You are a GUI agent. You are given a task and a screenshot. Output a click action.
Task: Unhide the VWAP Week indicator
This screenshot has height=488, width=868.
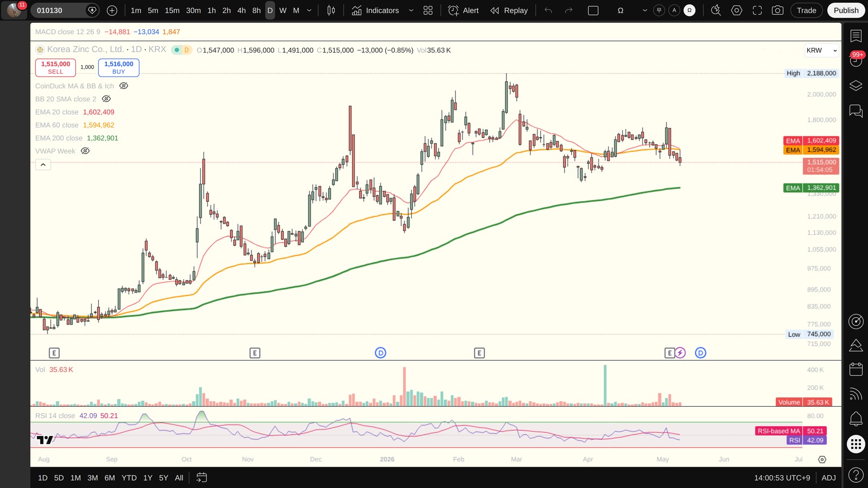click(85, 151)
